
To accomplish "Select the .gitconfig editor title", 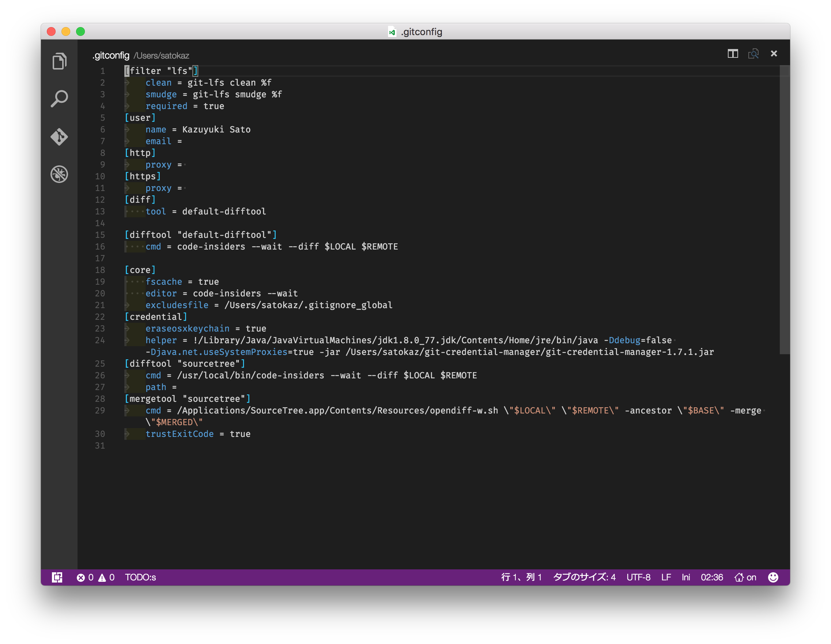I will click(111, 56).
